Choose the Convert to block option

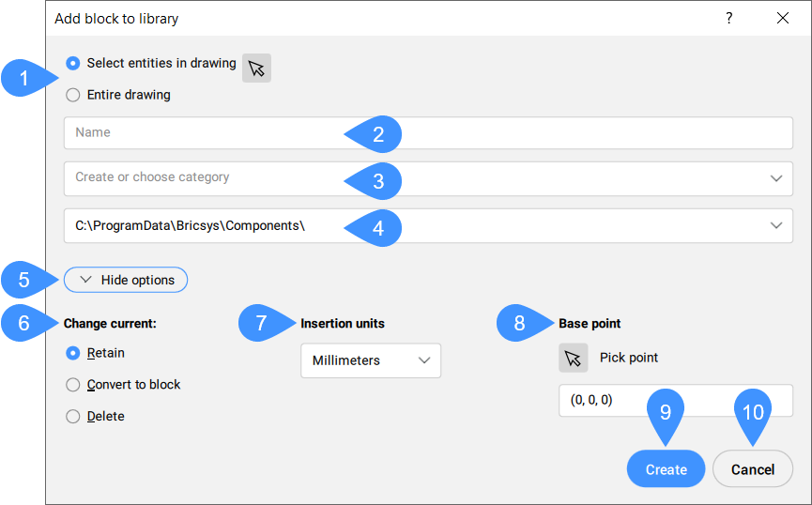click(73, 385)
